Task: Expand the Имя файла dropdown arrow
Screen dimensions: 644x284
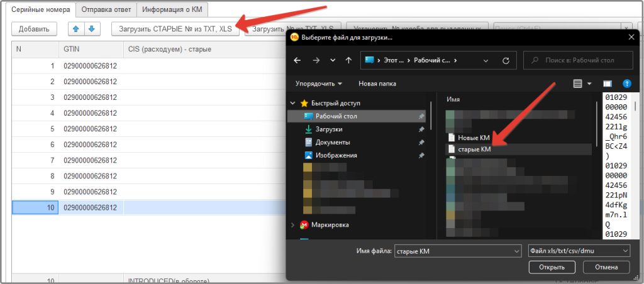Action: point(516,251)
